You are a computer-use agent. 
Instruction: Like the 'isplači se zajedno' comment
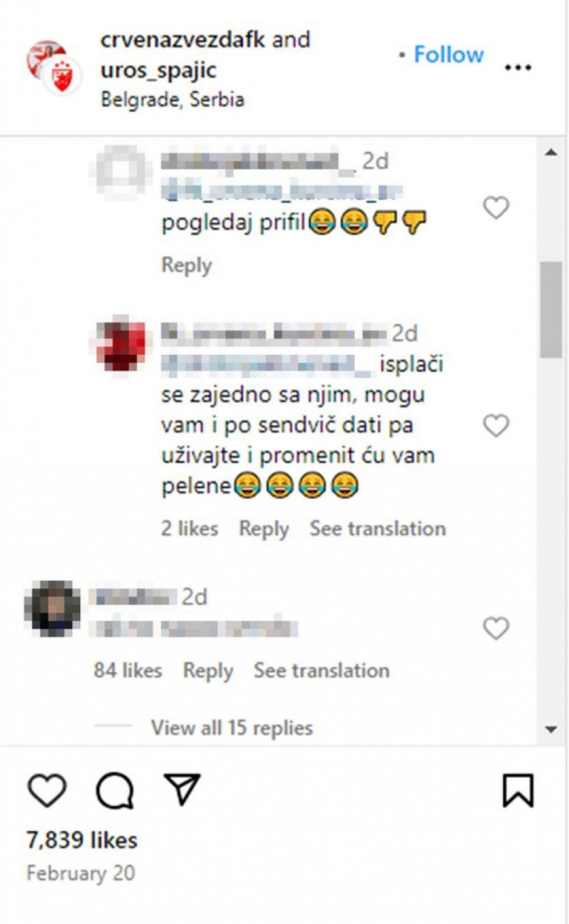[x=496, y=426]
